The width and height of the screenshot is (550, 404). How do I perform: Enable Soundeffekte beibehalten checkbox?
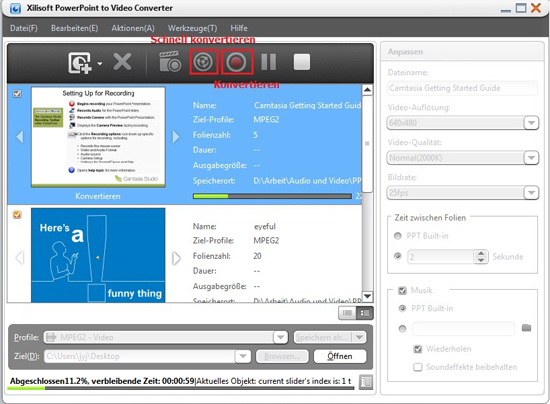pyautogui.click(x=417, y=367)
